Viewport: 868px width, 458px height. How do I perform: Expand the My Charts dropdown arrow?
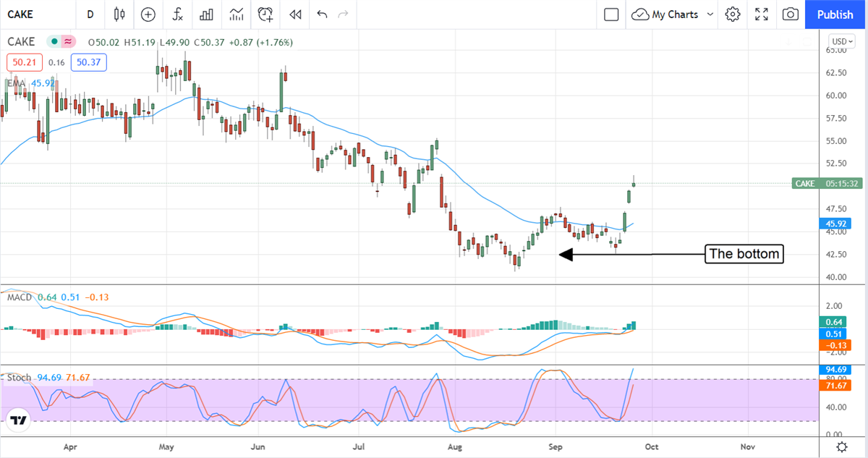click(x=710, y=14)
